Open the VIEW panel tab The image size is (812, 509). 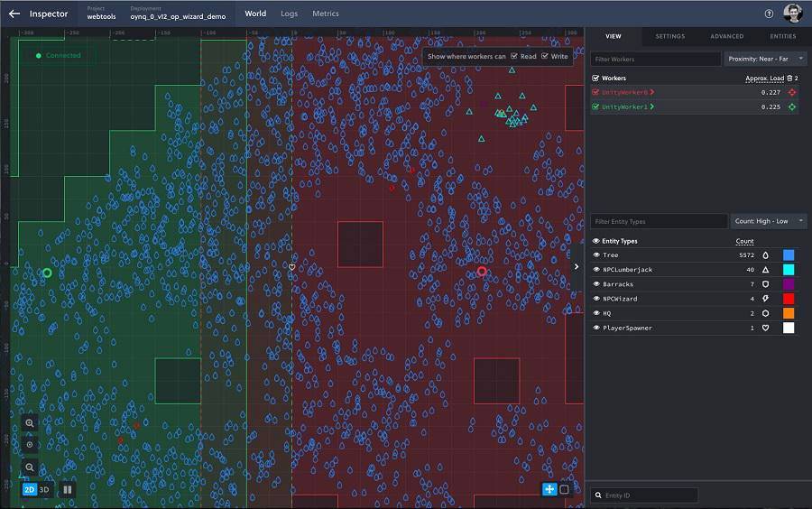tap(614, 36)
